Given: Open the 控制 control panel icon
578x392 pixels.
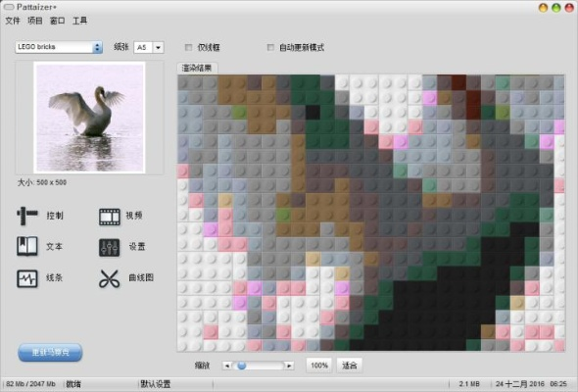Looking at the screenshot, I should (26, 216).
